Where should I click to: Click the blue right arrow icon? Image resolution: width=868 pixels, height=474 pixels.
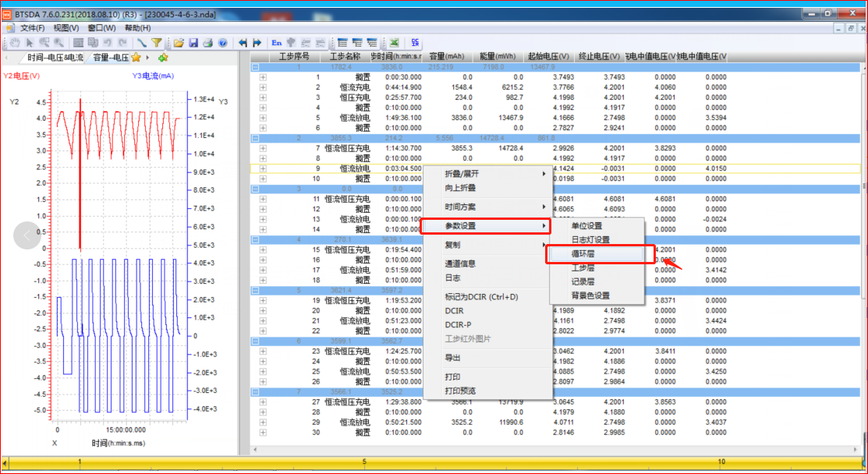coord(257,43)
